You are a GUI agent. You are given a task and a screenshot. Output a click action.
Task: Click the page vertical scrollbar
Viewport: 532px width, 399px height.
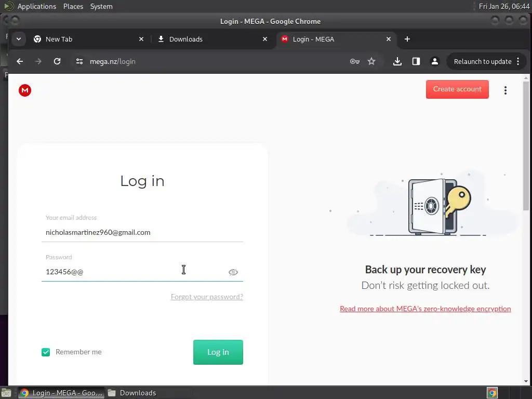526,146
